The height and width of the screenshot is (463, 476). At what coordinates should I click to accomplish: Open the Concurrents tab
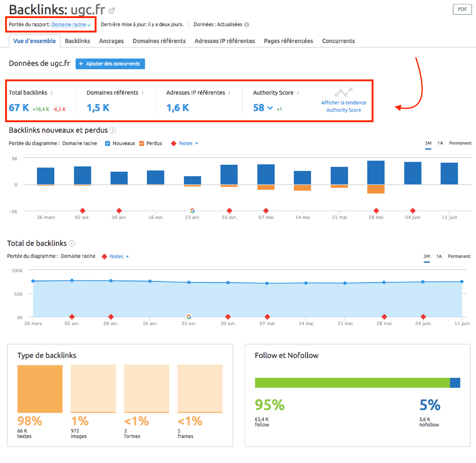point(338,41)
